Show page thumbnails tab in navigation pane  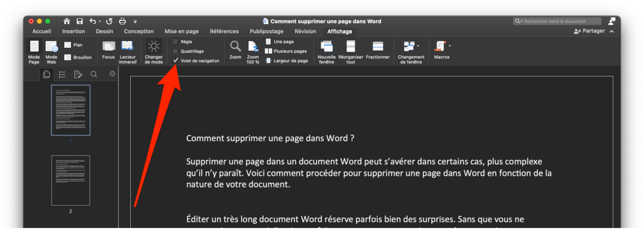click(46, 74)
